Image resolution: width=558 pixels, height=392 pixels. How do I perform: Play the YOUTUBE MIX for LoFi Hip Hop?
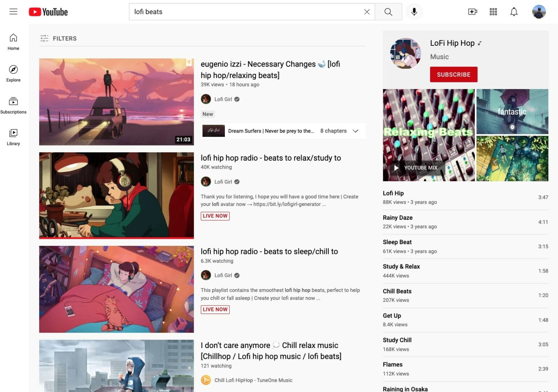pyautogui.click(x=414, y=167)
